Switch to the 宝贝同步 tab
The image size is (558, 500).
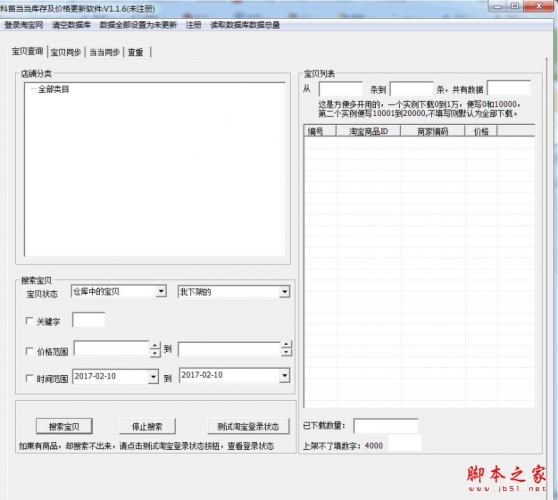coord(66,52)
